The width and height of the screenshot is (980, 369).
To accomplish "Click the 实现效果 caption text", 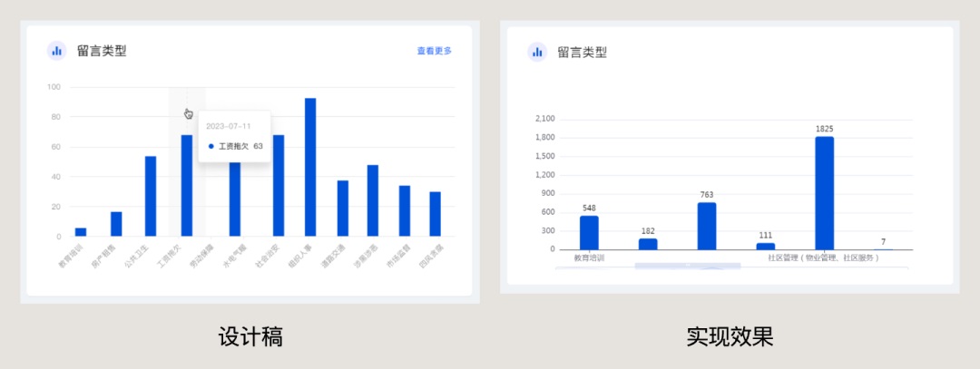I will [x=730, y=337].
